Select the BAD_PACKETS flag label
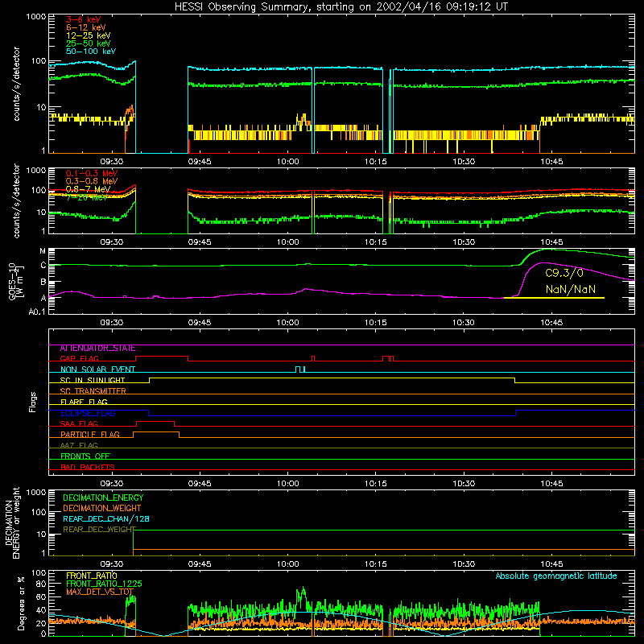 click(x=88, y=468)
